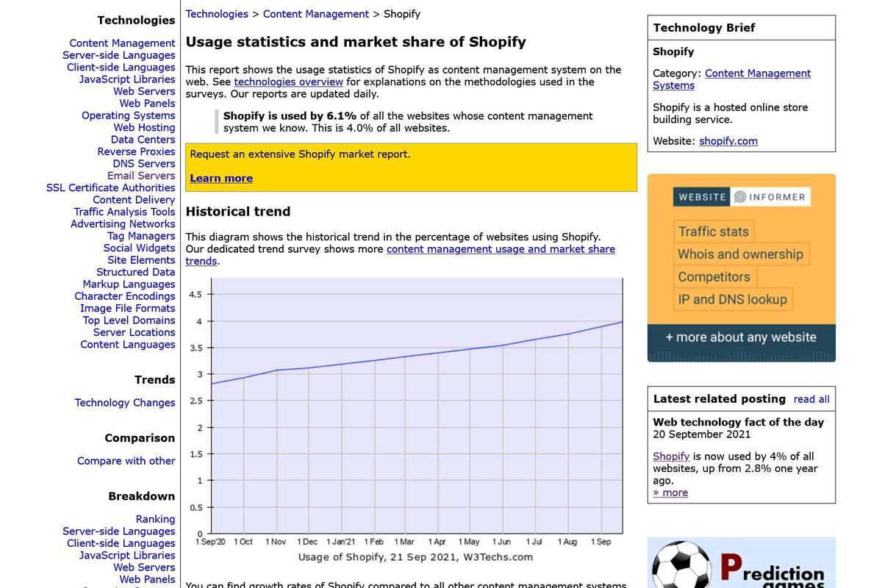Open 'read all' related postings link
This screenshot has width=882, height=588.
pyautogui.click(x=811, y=400)
